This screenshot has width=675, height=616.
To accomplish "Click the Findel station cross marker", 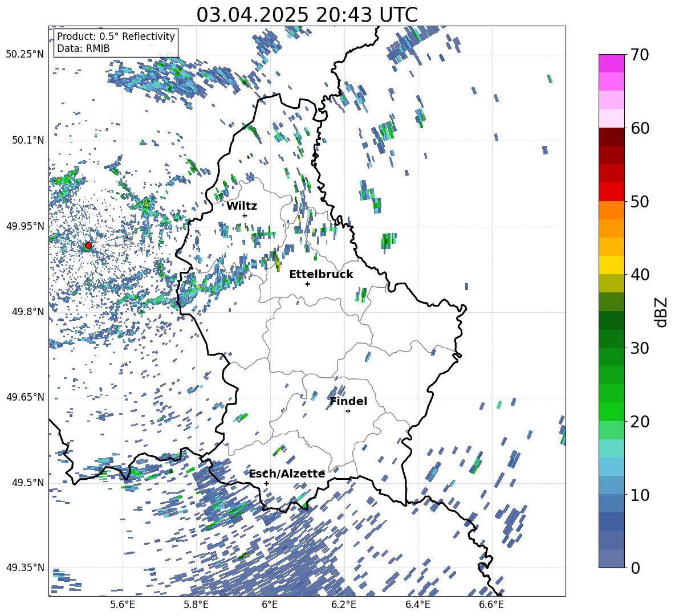I will point(348,411).
